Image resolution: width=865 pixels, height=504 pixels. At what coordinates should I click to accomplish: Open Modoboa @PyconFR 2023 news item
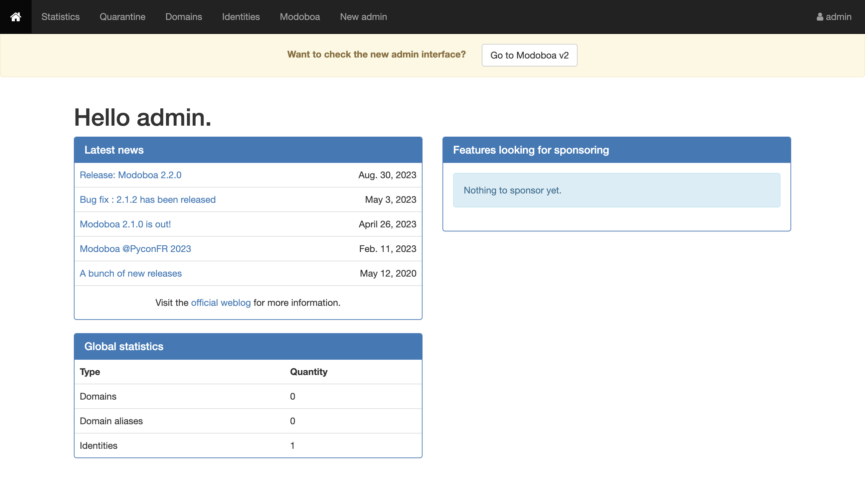[135, 249]
